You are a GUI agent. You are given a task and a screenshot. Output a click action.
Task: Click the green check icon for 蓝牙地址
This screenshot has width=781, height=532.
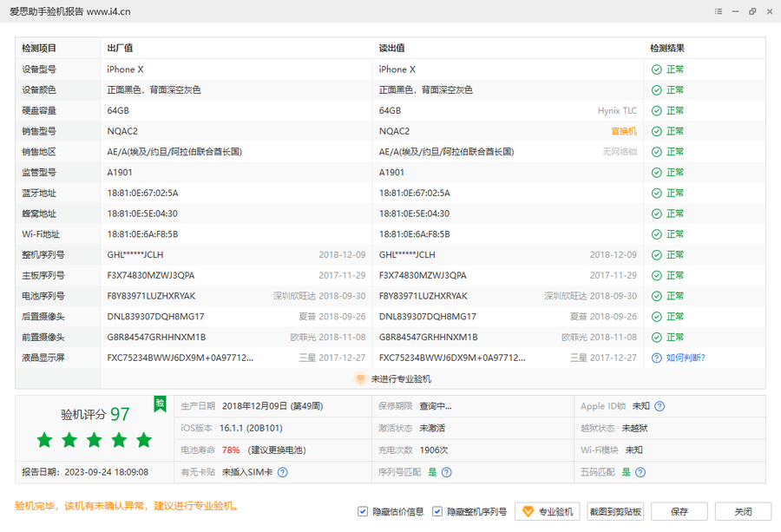point(657,194)
